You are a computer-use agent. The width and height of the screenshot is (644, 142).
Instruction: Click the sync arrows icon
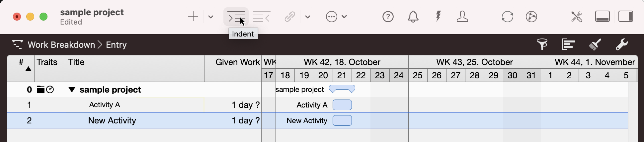(507, 17)
